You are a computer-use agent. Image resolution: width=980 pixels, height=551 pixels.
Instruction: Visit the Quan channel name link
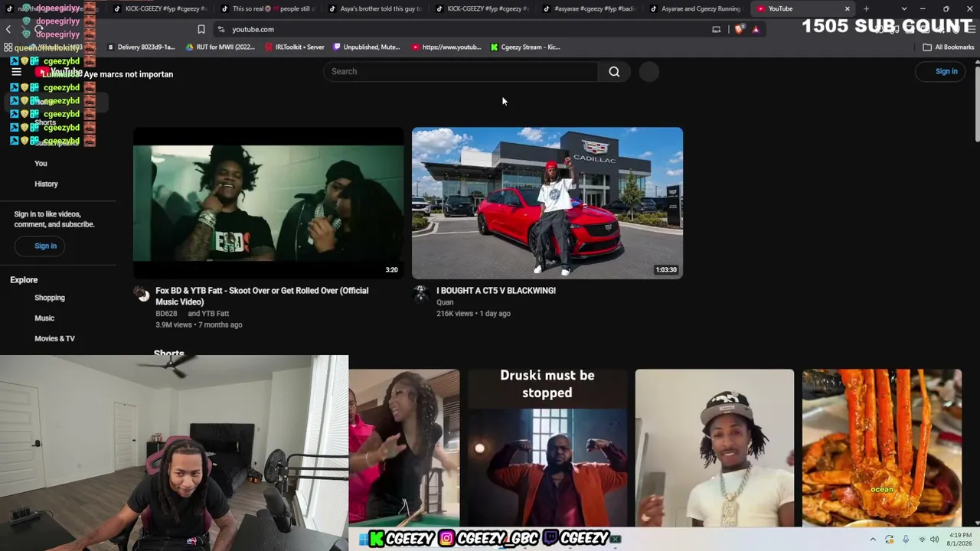[x=445, y=302]
